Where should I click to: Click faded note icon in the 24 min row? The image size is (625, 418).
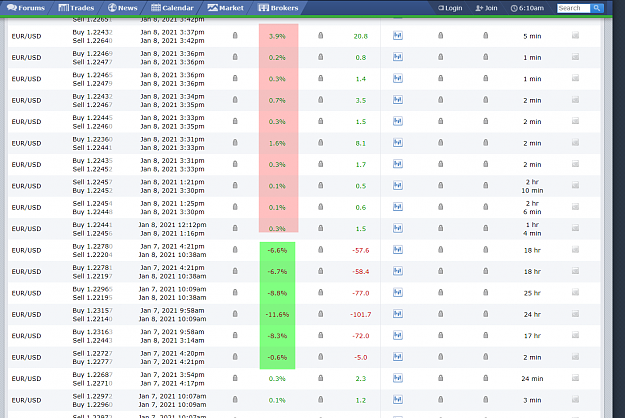click(575, 378)
